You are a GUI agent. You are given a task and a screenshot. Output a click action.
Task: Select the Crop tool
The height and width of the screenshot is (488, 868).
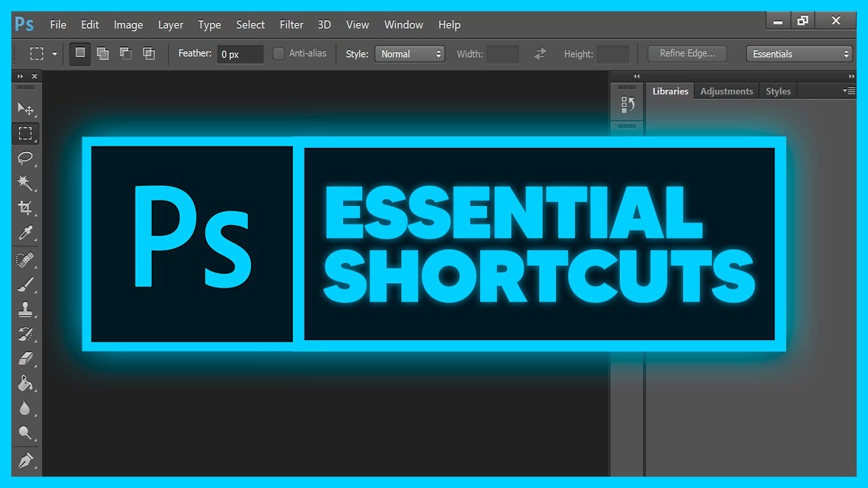(25, 208)
